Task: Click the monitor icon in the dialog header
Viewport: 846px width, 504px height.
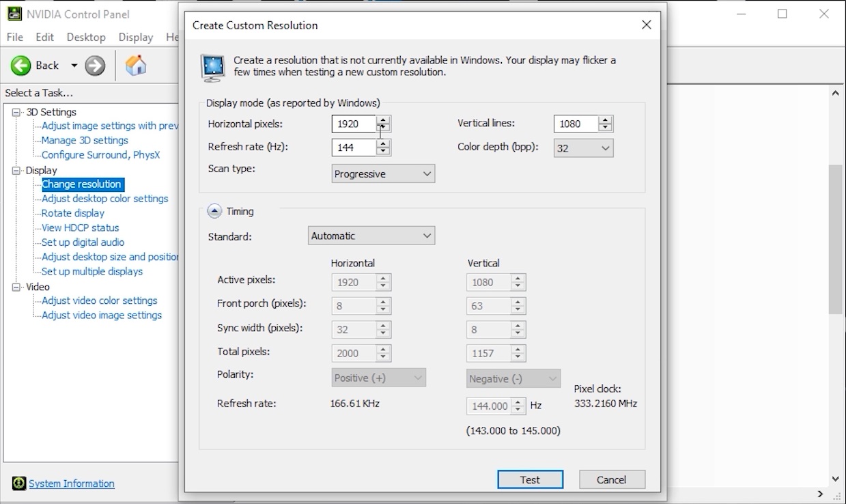Action: 213,67
